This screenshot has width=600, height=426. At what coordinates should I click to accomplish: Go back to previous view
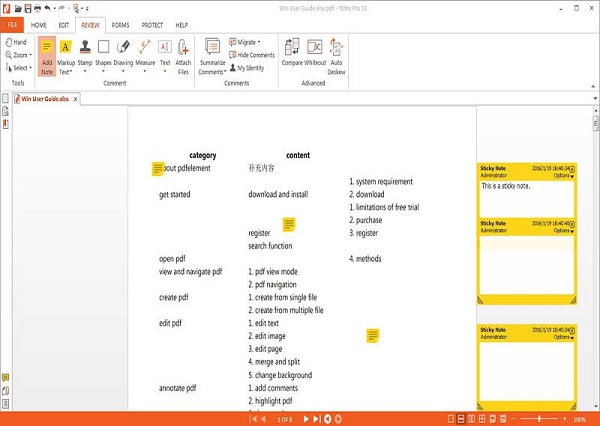[x=328, y=419]
